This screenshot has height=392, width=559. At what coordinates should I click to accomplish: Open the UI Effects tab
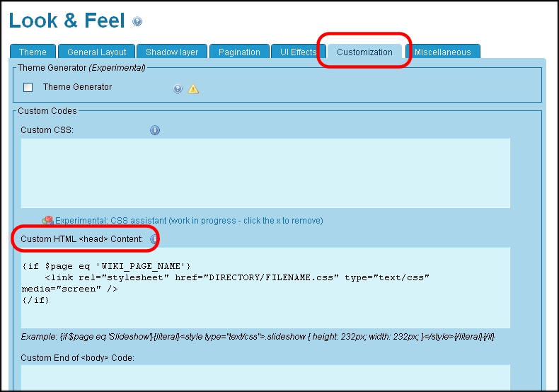pos(298,52)
